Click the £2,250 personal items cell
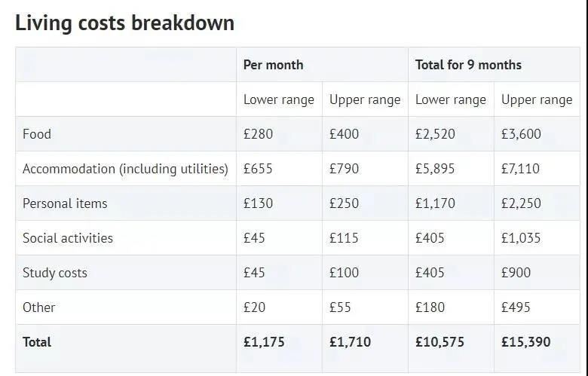Screen dimensions: 588x376 [x=521, y=203]
